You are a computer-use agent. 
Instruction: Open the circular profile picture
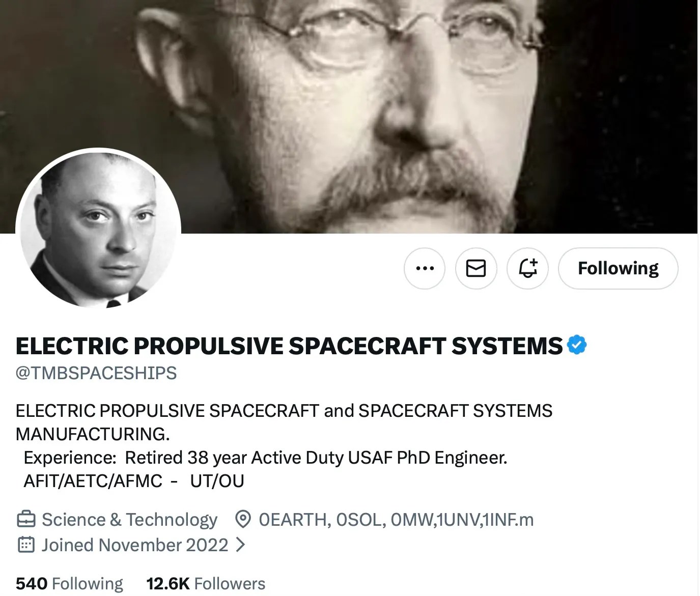[x=98, y=230]
